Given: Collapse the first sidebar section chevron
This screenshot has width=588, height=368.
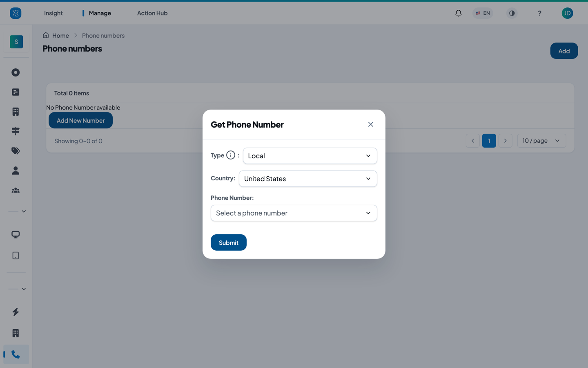Looking at the screenshot, I should [x=24, y=211].
